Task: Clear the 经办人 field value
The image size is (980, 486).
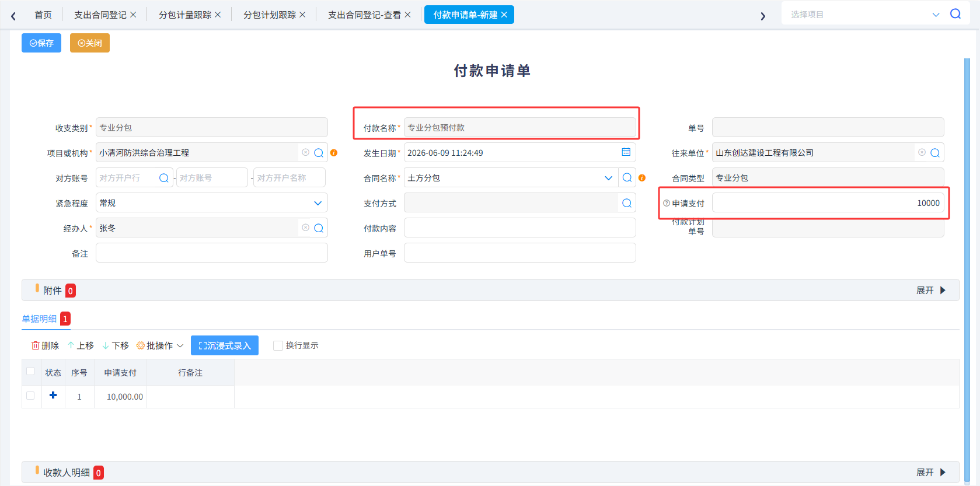Action: pyautogui.click(x=305, y=228)
